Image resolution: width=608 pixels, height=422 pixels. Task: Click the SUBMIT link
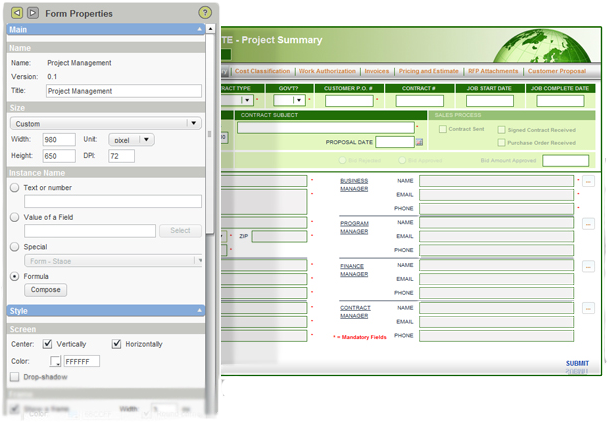click(577, 363)
